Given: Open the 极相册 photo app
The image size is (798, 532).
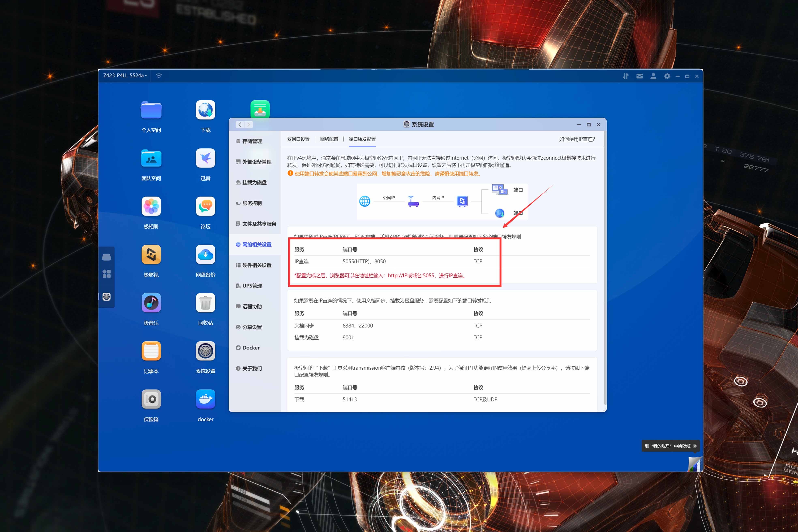Looking at the screenshot, I should (151, 206).
